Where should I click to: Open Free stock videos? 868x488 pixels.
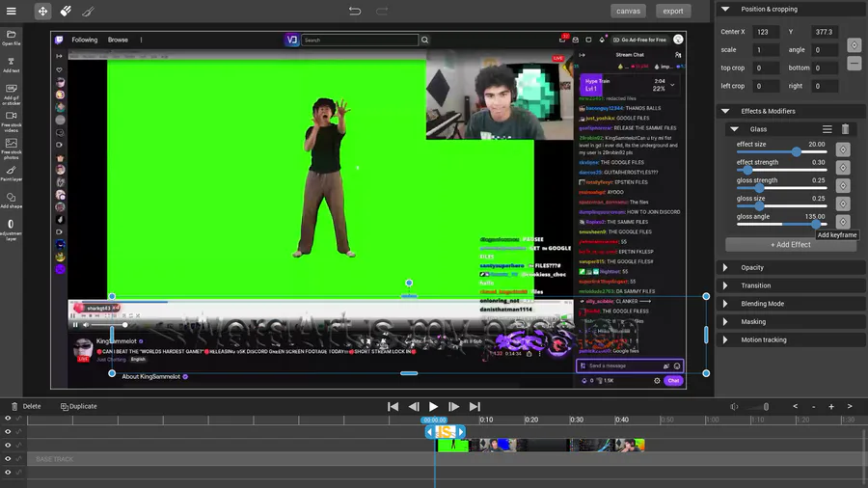[11, 122]
